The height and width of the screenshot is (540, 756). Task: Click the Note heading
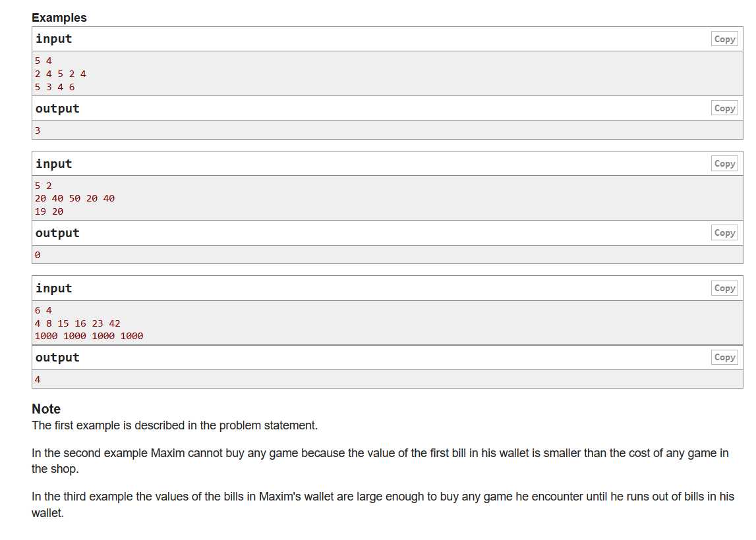click(x=46, y=409)
